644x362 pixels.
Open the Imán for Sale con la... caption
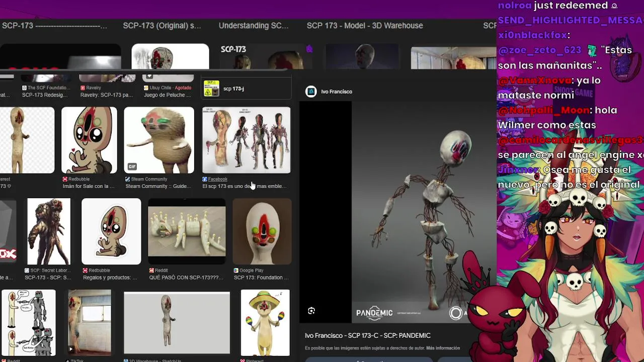click(x=89, y=186)
